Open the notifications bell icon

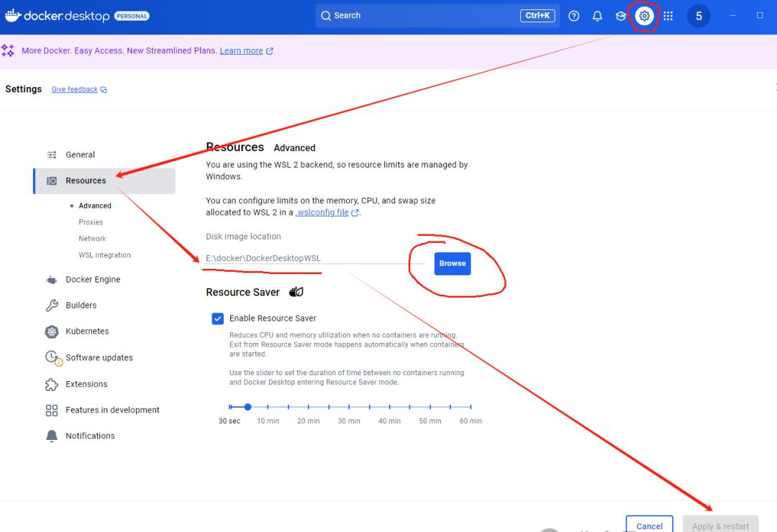pyautogui.click(x=597, y=16)
